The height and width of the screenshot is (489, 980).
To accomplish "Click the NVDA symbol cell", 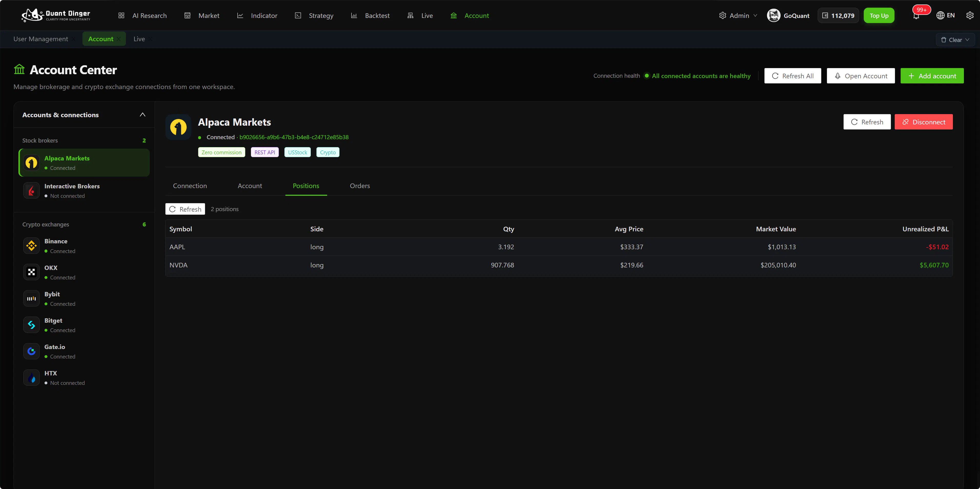I will 178,265.
